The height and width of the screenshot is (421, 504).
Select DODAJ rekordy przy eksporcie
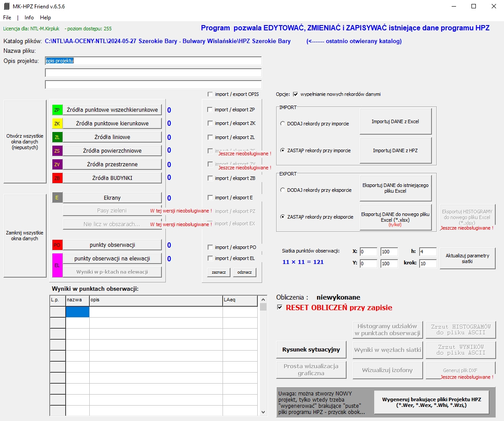pos(282,190)
